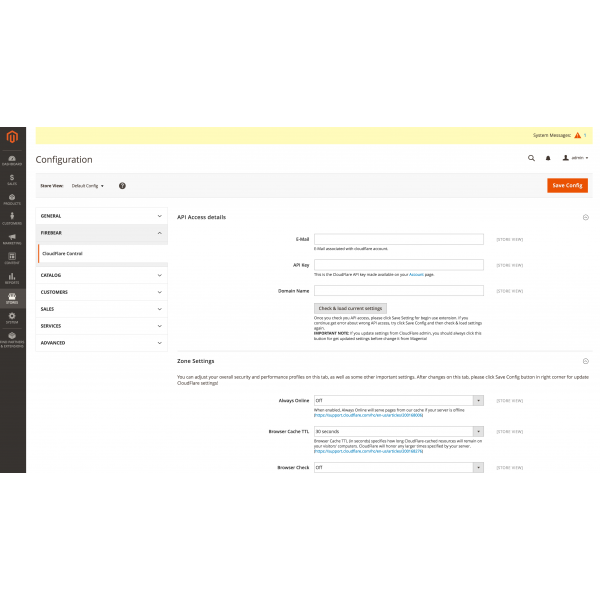Click the Configuration page title
The width and height of the screenshot is (600, 600).
(64, 160)
